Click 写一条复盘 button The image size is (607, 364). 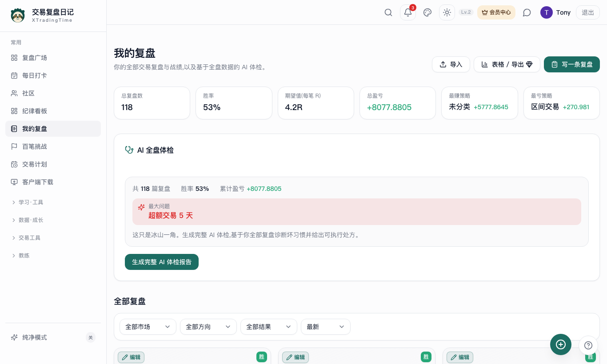point(572,64)
